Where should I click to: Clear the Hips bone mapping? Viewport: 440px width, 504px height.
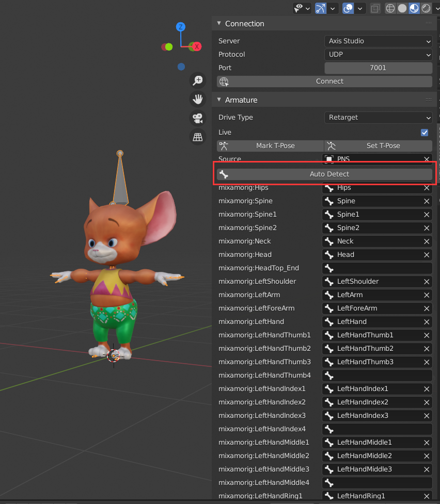tap(427, 188)
